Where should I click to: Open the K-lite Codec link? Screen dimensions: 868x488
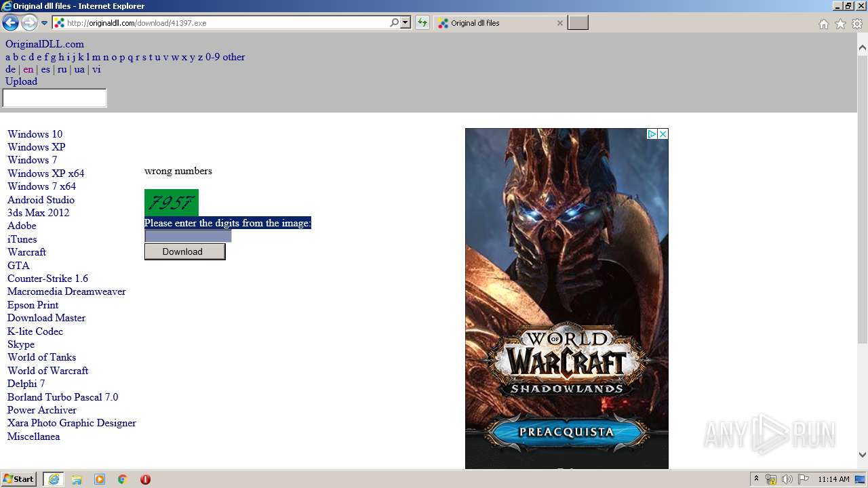pyautogui.click(x=35, y=331)
